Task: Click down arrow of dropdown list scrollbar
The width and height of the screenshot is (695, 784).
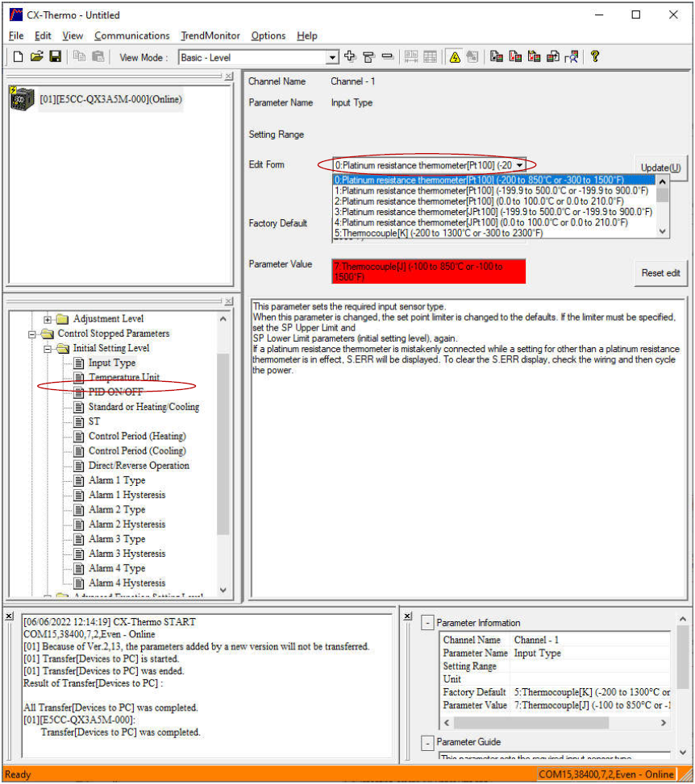Action: point(663,231)
